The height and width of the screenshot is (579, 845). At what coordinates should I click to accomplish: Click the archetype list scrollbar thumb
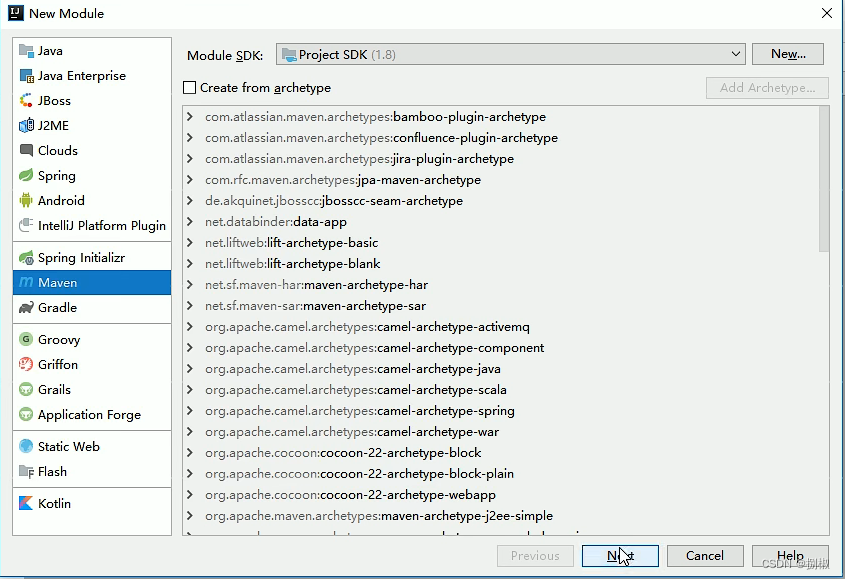pos(823,179)
